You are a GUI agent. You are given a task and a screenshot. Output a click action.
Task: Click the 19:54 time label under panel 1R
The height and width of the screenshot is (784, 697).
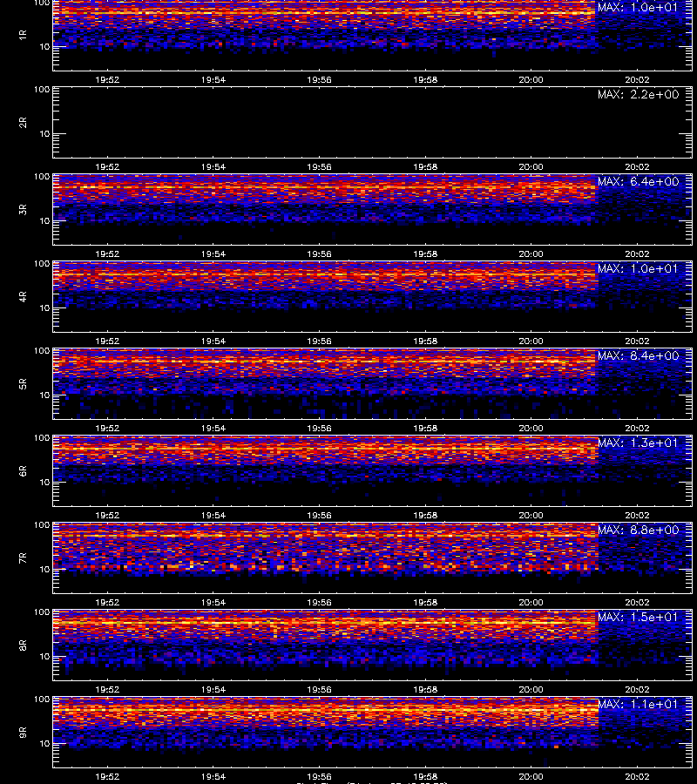(x=213, y=80)
